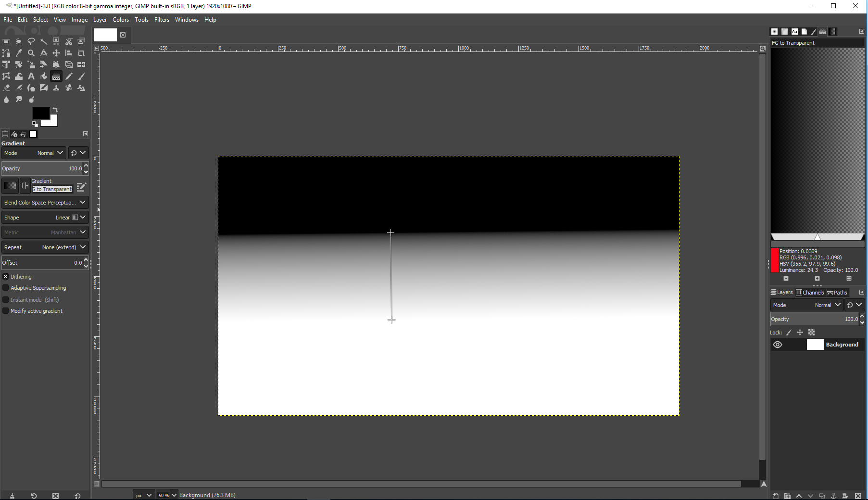The width and height of the screenshot is (868, 500).
Task: Click the black foreground color swatch
Action: click(40, 114)
